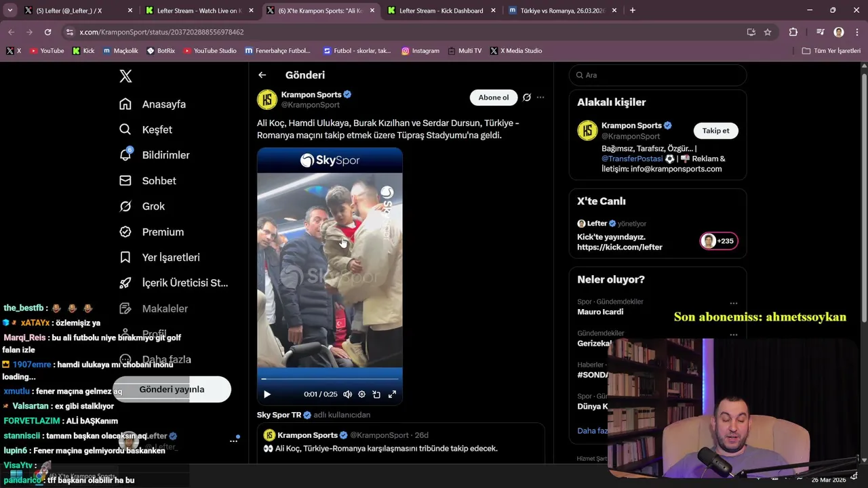Open Kick bookmark
Viewport: 868px width, 488px height.
[x=83, y=51]
